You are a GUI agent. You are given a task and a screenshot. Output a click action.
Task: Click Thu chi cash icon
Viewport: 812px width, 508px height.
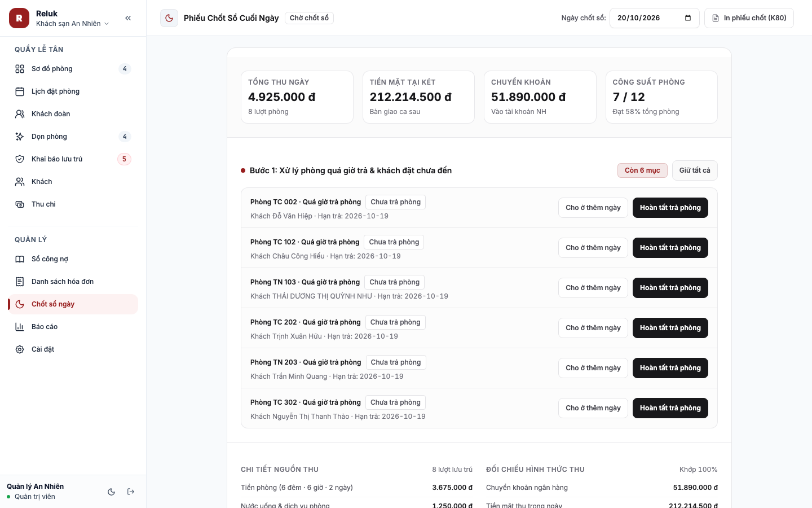tap(20, 204)
